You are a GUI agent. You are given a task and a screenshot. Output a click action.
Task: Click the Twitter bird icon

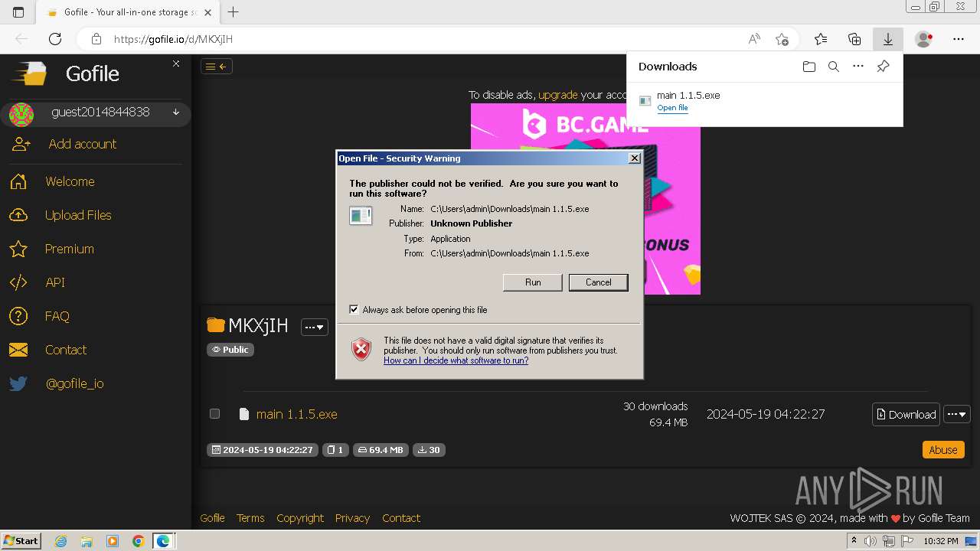[18, 383]
